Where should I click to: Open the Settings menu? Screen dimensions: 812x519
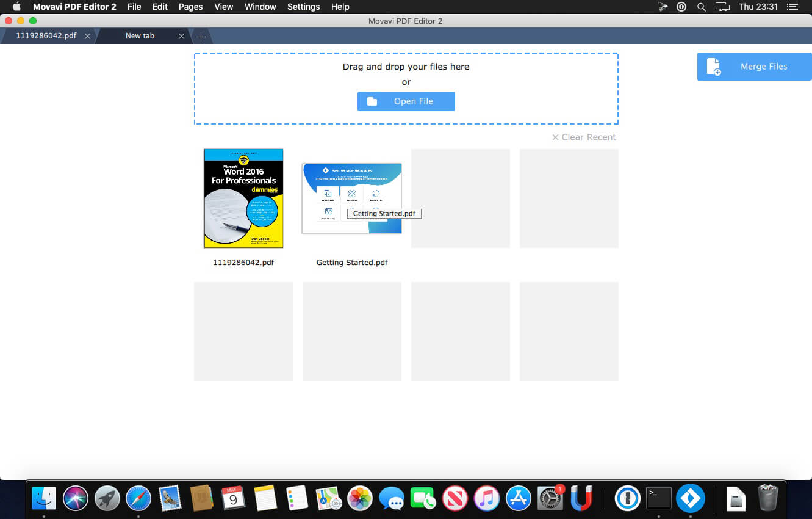tap(303, 7)
